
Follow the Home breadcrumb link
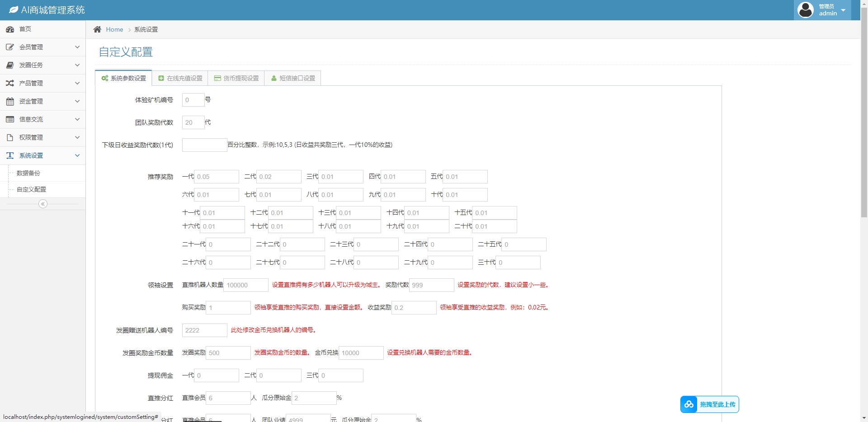tap(114, 29)
